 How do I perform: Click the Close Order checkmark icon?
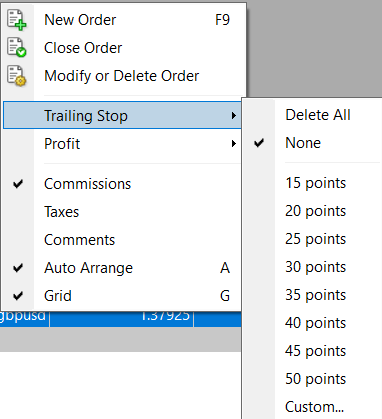(x=17, y=48)
